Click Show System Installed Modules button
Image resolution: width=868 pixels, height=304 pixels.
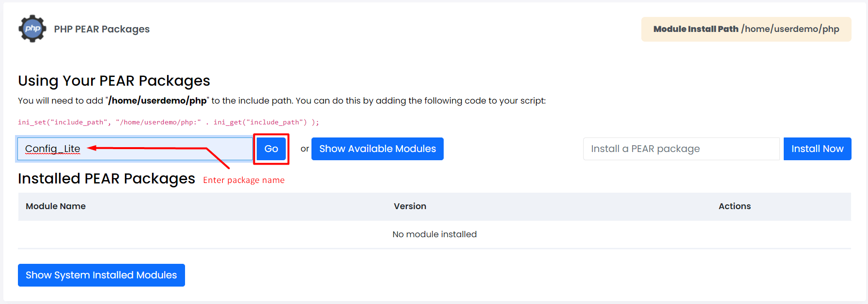(x=101, y=275)
